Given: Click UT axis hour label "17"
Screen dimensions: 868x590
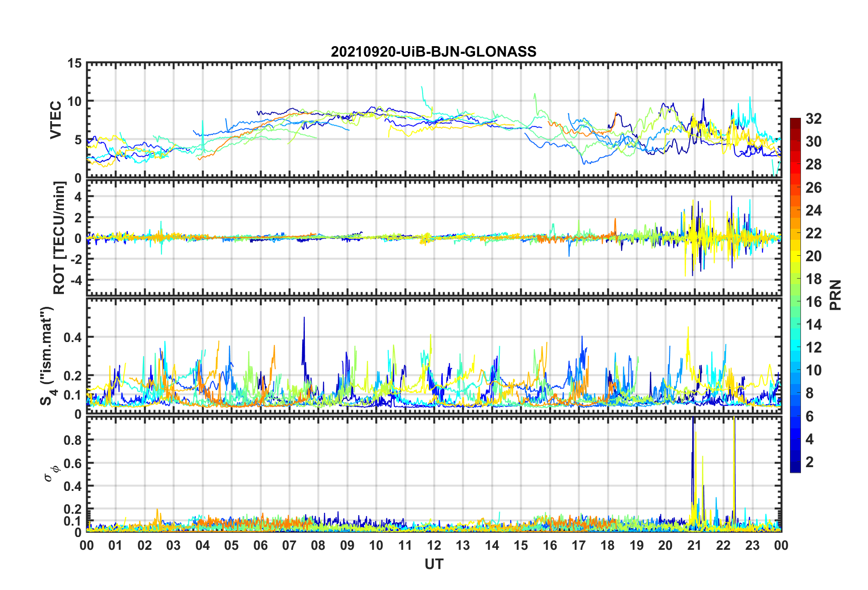Looking at the screenshot, I should coord(579,545).
